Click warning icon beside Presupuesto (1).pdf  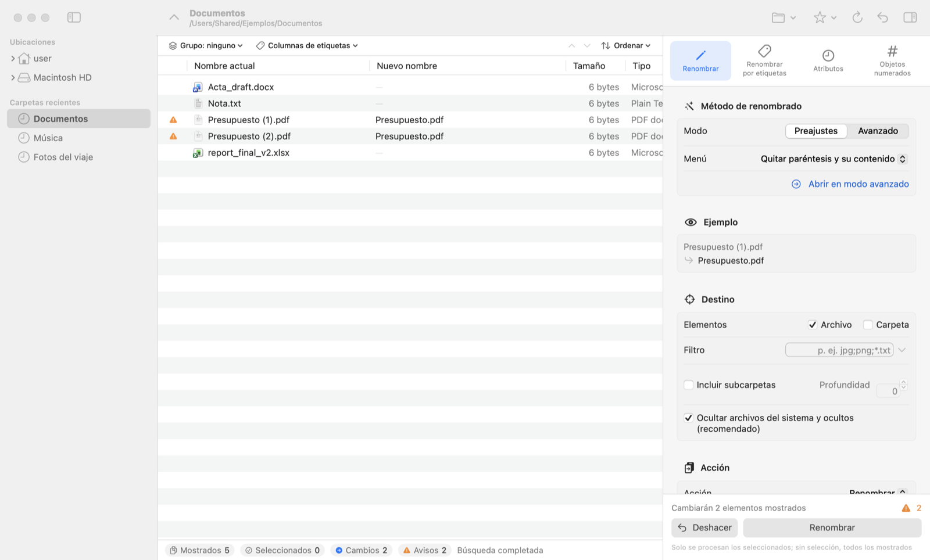(173, 120)
